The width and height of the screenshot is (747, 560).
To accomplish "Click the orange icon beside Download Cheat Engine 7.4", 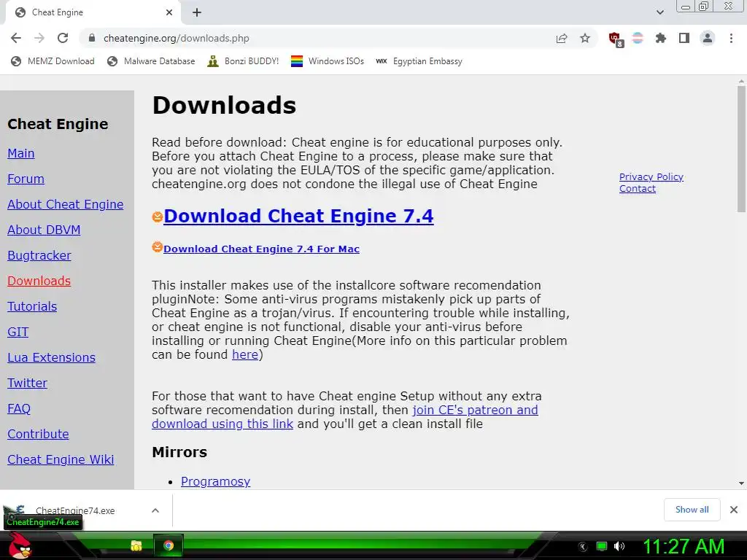I will click(x=158, y=217).
